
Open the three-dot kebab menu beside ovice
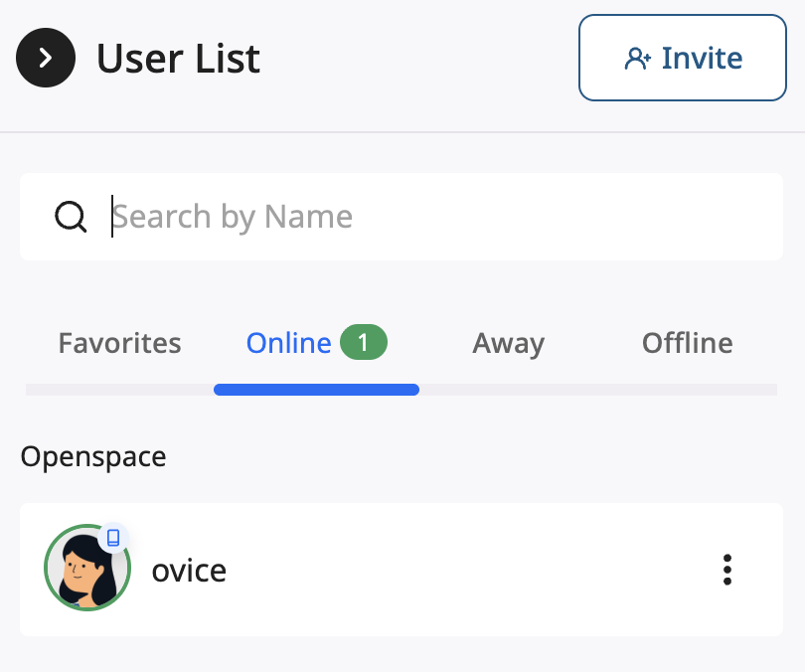click(727, 569)
